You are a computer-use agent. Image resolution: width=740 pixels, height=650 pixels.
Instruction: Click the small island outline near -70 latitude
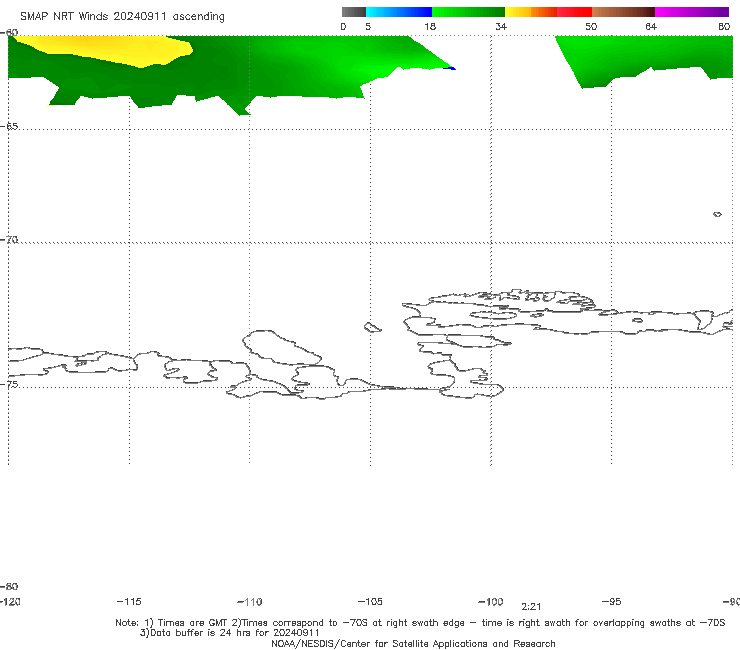[717, 214]
